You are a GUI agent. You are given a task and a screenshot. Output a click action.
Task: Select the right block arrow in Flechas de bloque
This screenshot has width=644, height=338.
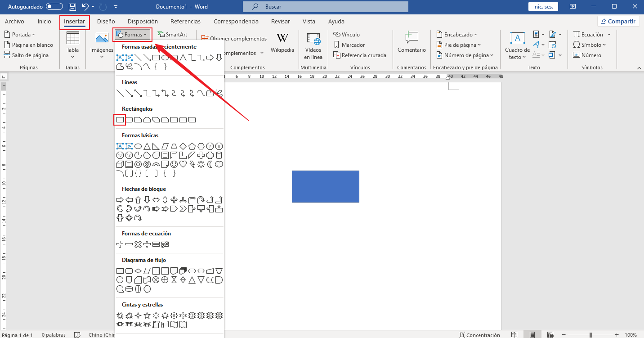(x=120, y=200)
